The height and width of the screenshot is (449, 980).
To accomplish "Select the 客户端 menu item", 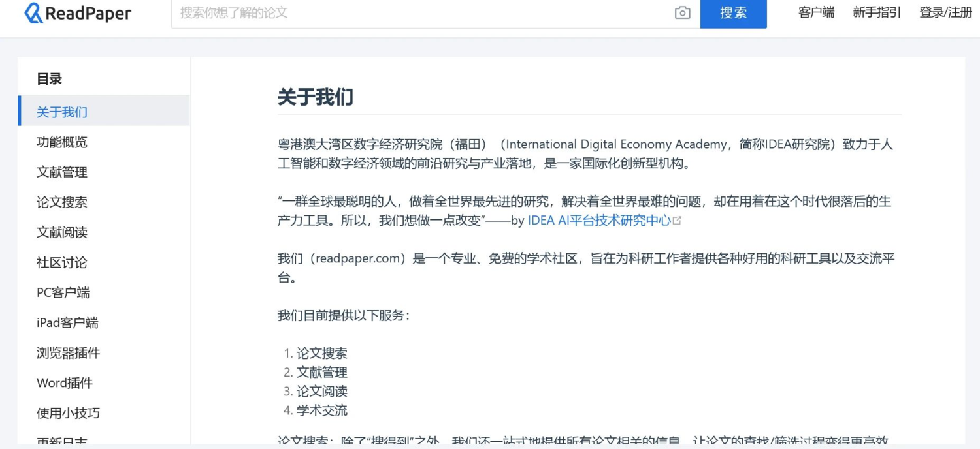I will pyautogui.click(x=815, y=13).
